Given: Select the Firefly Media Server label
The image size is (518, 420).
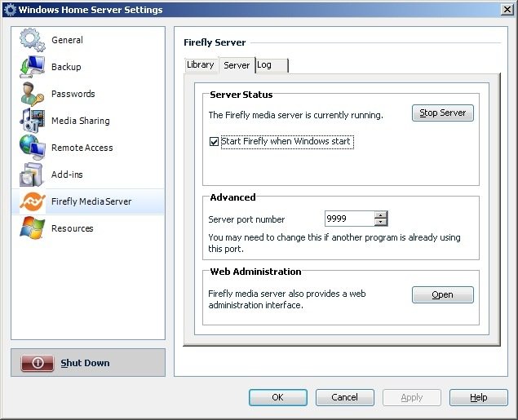Looking at the screenshot, I should [91, 201].
